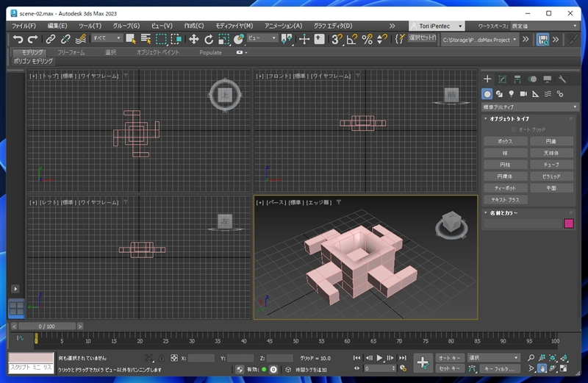Open the project path dropdown
The width and height of the screenshot is (588, 383).
[479, 40]
